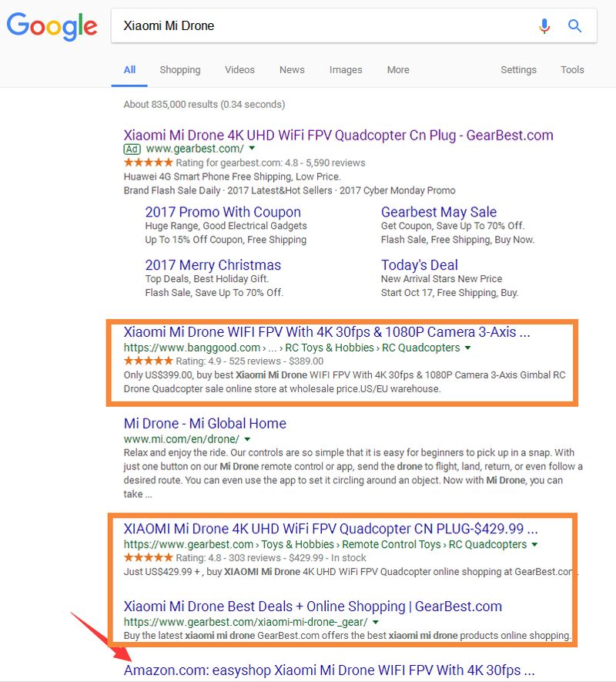
Task: Click 'Rating for gearbest.com: 4.8 - 5,590 reviews' text
Action: tap(270, 163)
